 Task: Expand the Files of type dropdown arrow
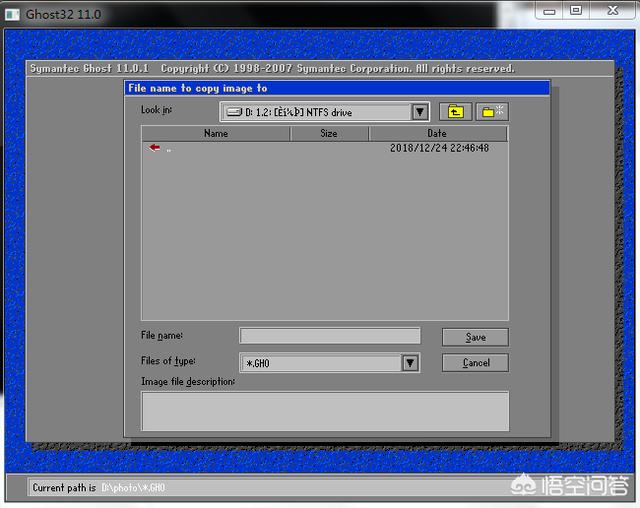[410, 362]
